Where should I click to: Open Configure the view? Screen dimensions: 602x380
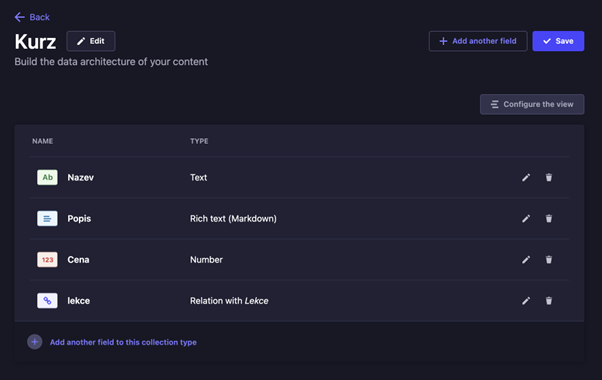(x=532, y=104)
